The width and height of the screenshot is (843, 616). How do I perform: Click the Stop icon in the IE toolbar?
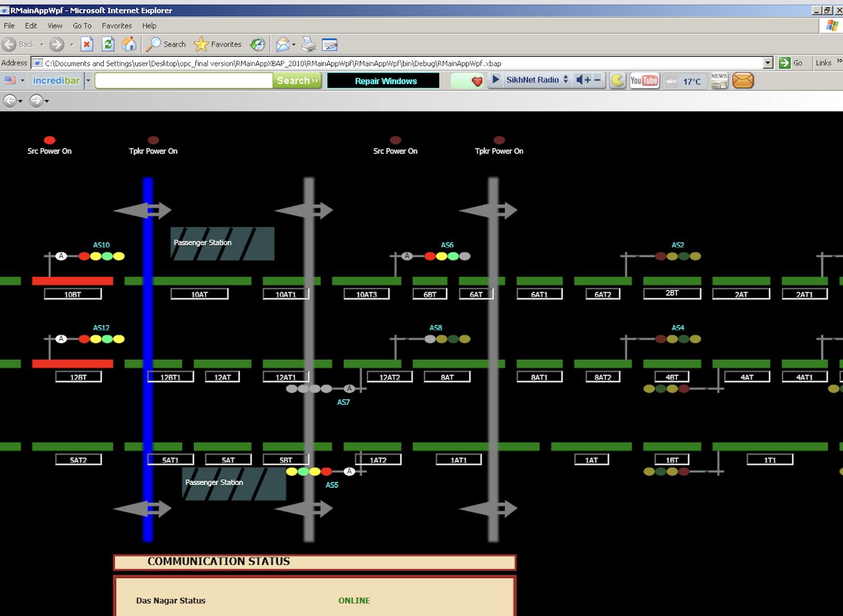(x=87, y=44)
